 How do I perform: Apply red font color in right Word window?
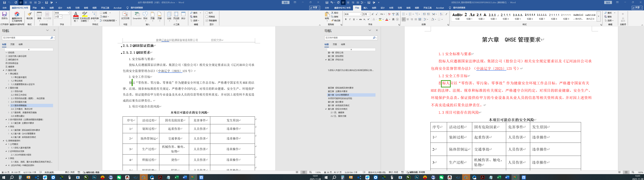click(x=387, y=19)
